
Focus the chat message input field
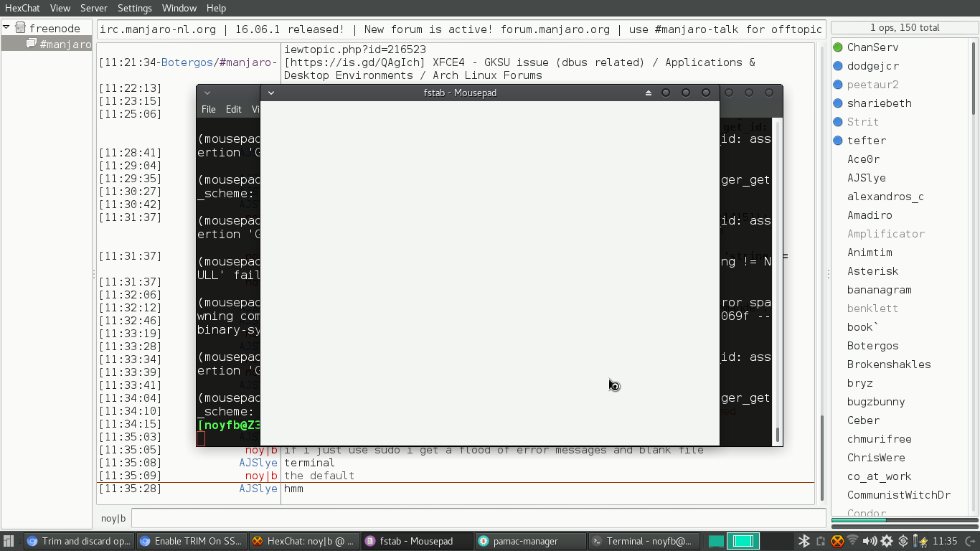(479, 518)
